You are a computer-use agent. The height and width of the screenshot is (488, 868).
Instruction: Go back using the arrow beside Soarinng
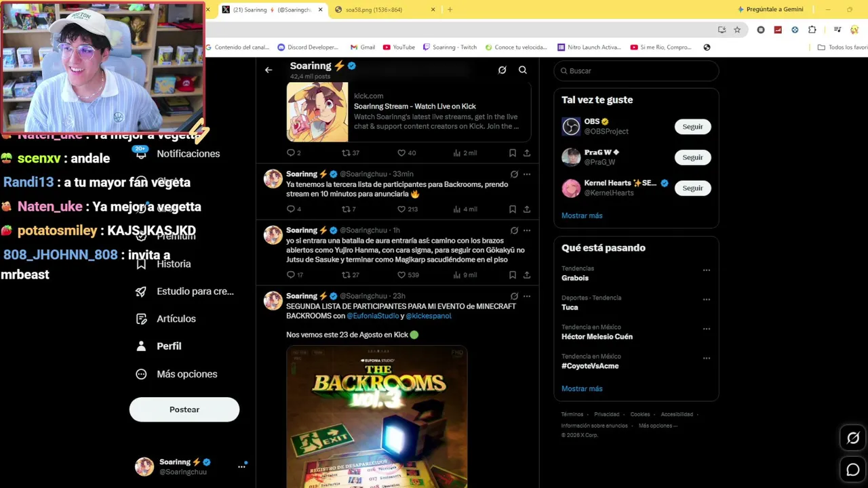(x=269, y=70)
